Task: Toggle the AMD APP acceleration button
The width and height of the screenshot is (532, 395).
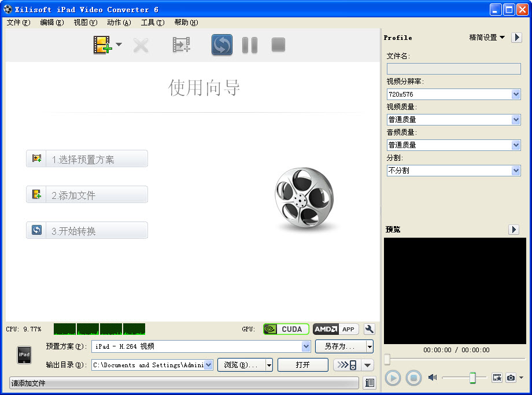Action: 335,329
